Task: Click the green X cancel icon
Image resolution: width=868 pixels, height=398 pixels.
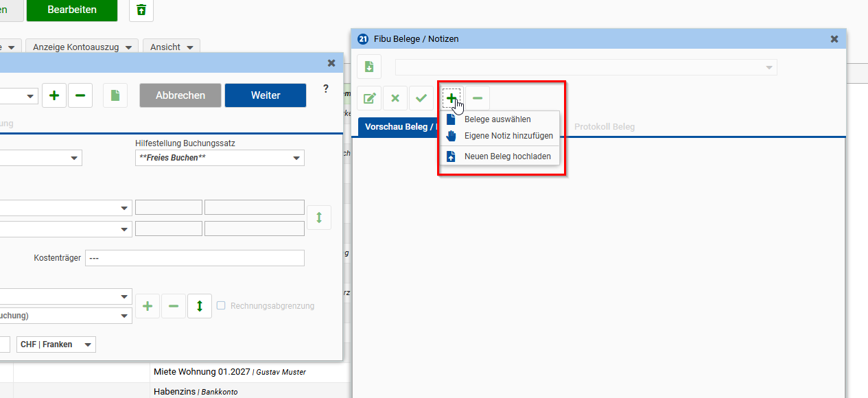Action: (395, 98)
